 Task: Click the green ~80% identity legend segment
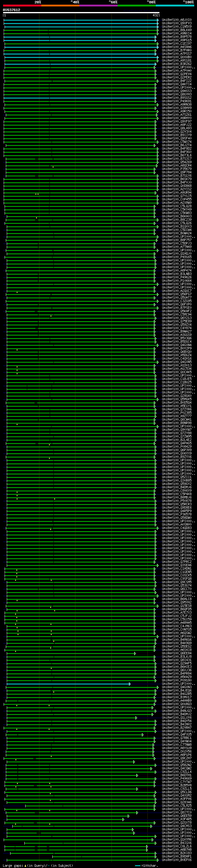pyautogui.click(x=137, y=6)
